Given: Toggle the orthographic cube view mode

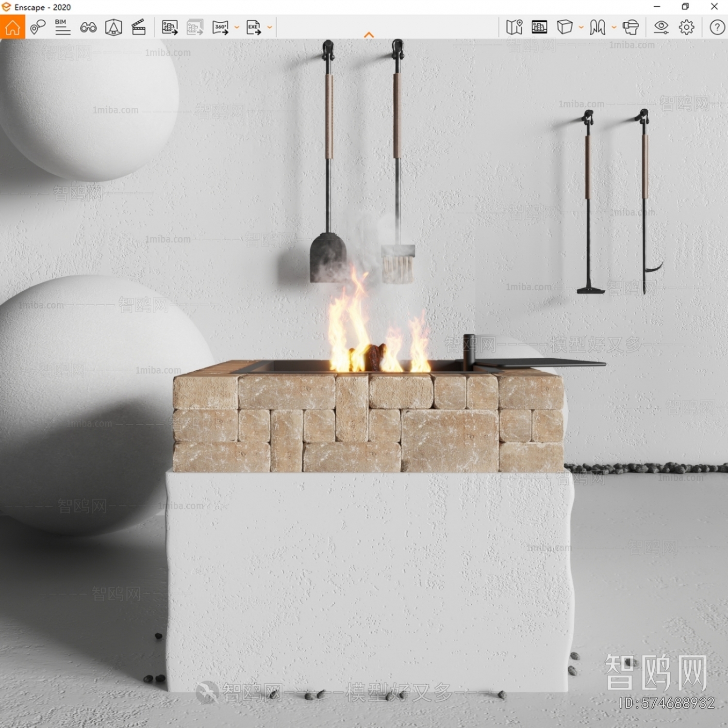Looking at the screenshot, I should point(564,27).
